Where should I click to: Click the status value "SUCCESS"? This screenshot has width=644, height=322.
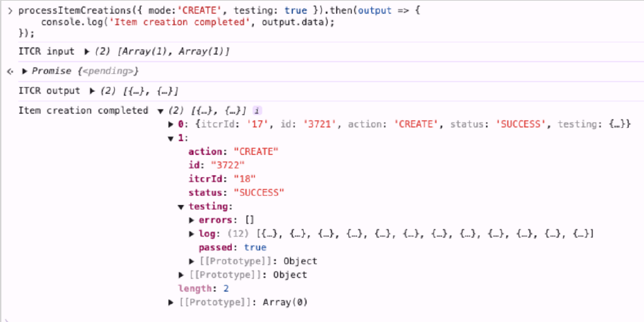[259, 193]
